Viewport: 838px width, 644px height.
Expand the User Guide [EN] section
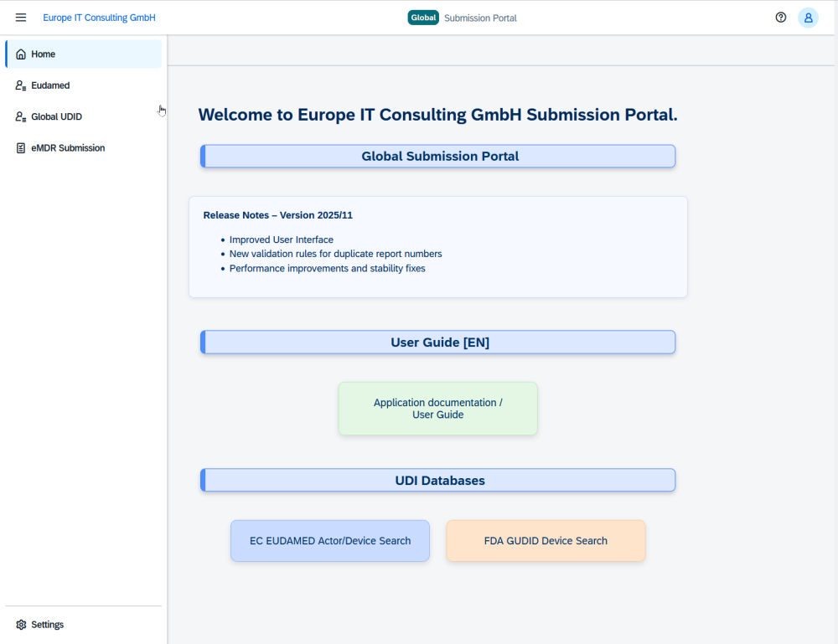click(x=437, y=342)
